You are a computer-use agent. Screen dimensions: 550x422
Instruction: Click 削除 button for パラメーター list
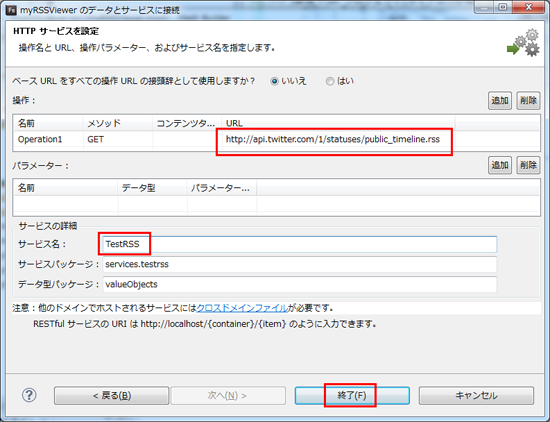528,165
